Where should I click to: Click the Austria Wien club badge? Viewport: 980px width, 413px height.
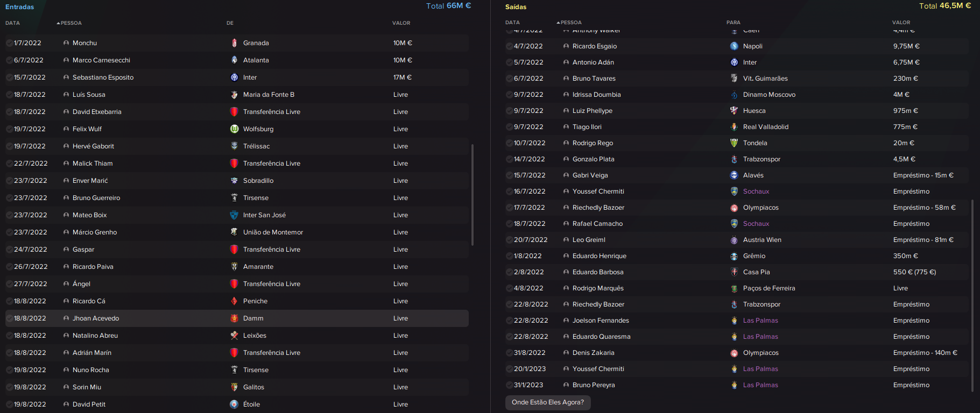click(734, 240)
